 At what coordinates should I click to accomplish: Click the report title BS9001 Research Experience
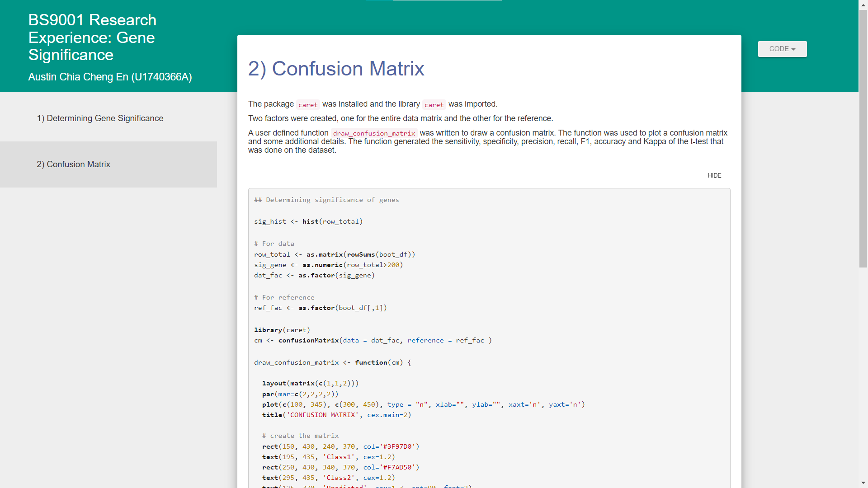(x=92, y=38)
